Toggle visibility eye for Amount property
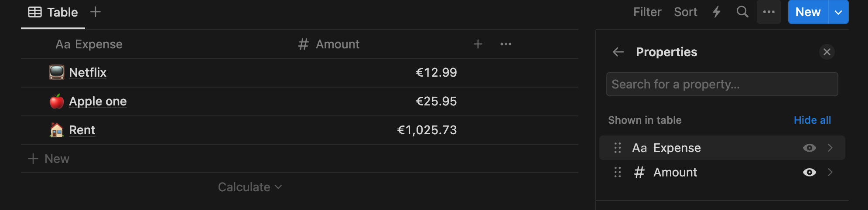Screen dimensions: 868x210 click(810, 173)
